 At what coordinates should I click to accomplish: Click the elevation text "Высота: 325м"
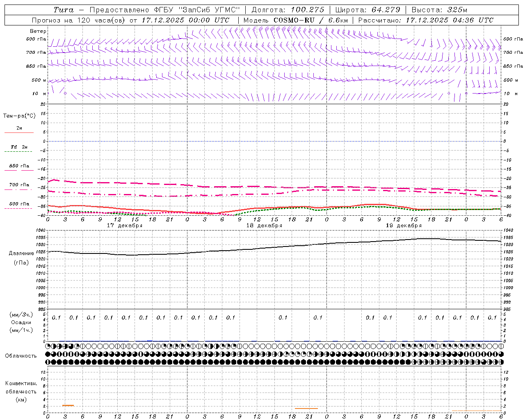439,10
